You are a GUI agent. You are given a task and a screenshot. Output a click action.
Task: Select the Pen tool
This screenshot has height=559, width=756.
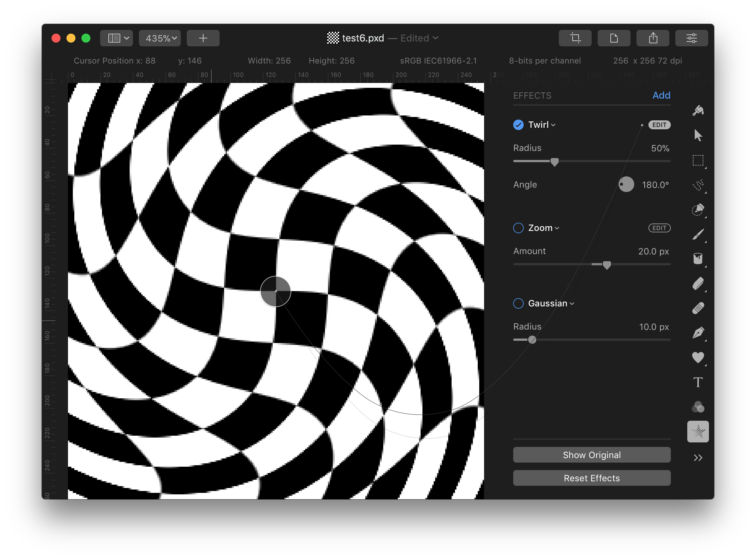pyautogui.click(x=698, y=333)
